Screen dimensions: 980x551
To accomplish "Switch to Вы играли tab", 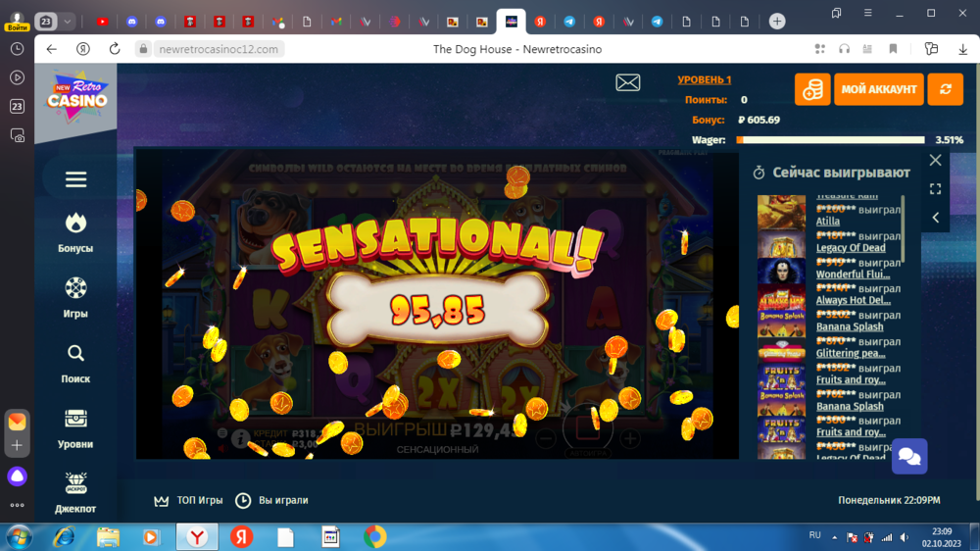I will click(271, 501).
